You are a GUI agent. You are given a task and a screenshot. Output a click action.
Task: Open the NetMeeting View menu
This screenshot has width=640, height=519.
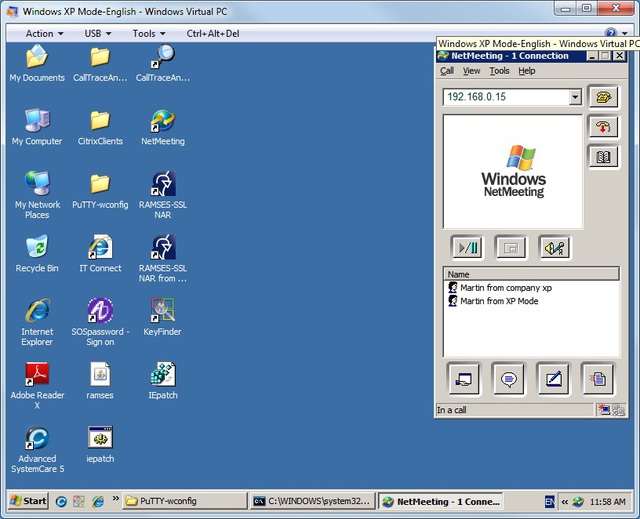coord(471,71)
